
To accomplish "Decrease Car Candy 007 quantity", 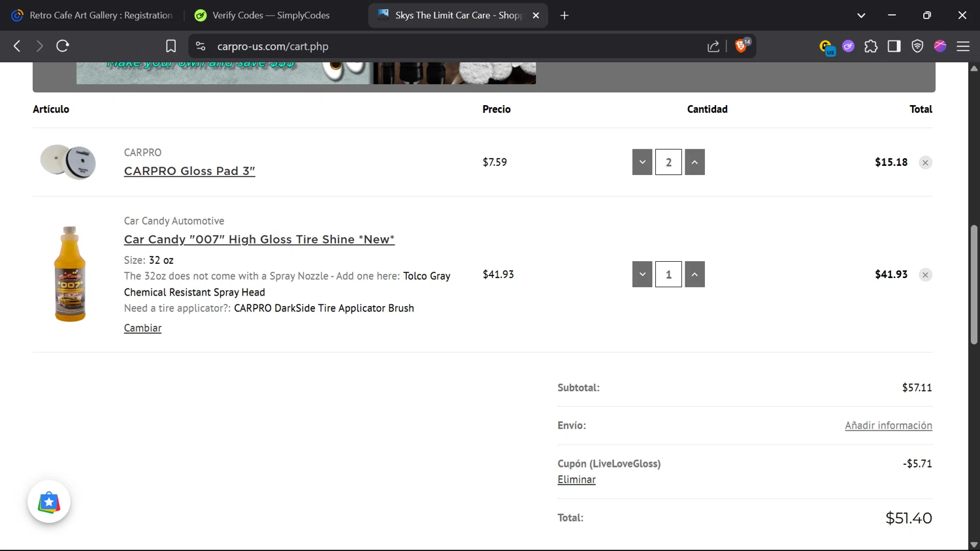I will coord(642,274).
